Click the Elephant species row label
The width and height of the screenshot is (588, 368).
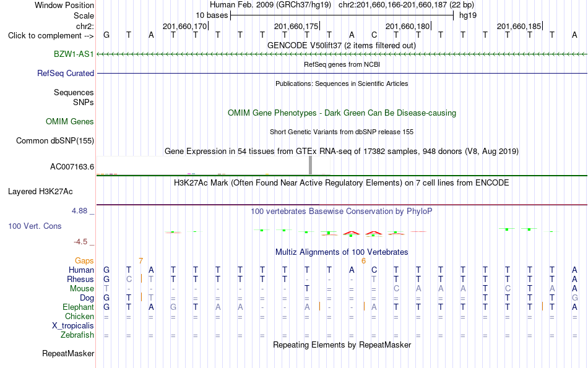tap(78, 307)
